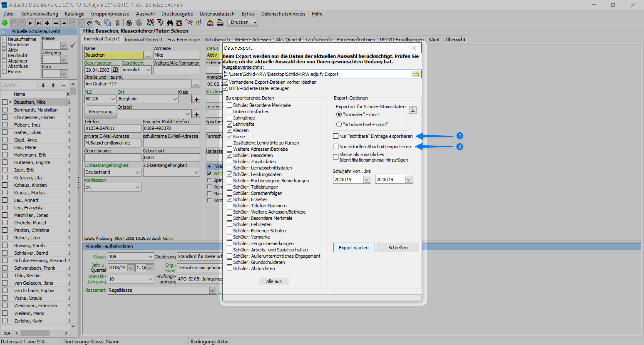Click the lightning filter icon

pyautogui.click(x=160, y=23)
